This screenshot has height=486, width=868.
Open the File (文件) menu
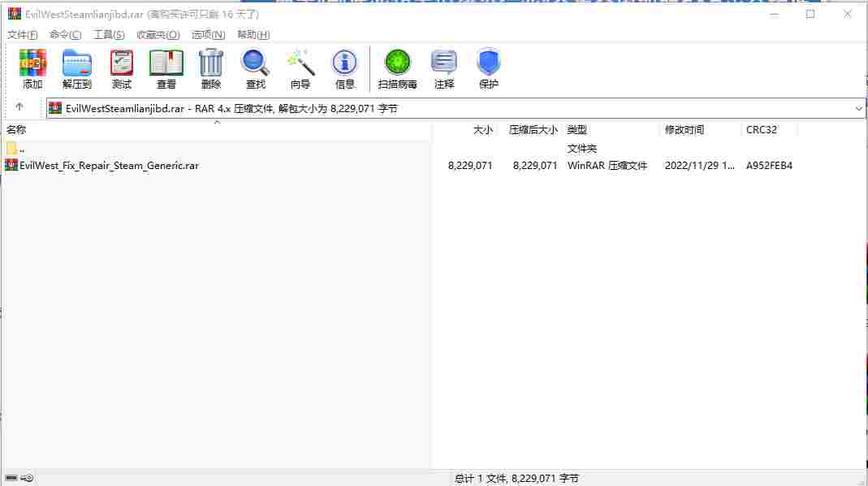pos(22,35)
